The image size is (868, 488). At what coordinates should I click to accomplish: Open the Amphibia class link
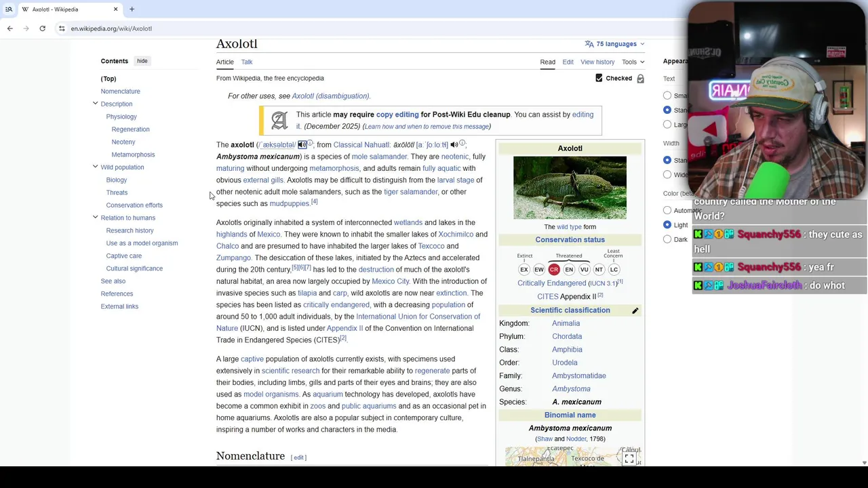pos(567,350)
